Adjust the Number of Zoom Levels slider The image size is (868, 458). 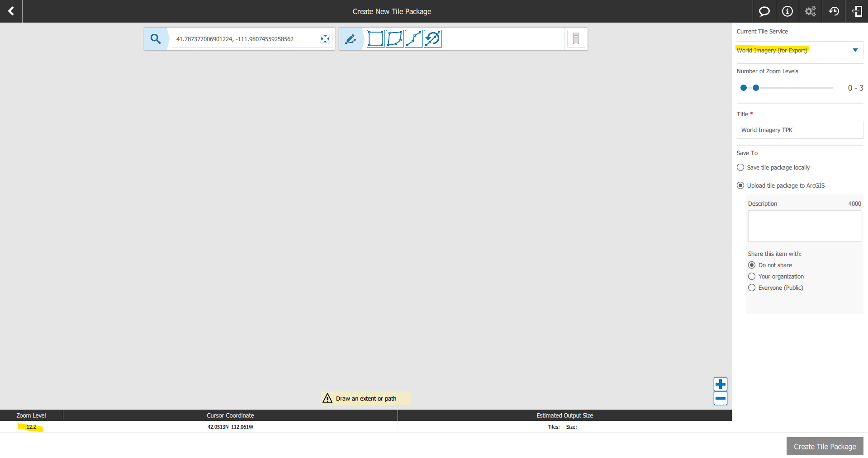click(755, 88)
